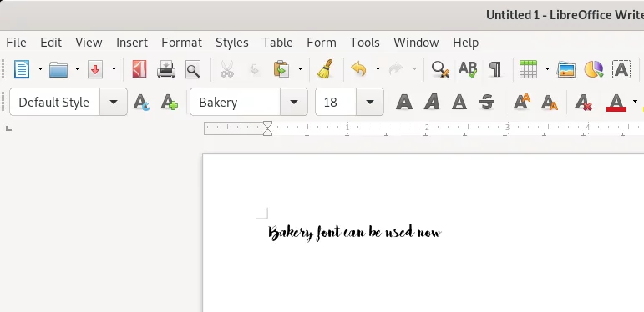Open the View menu
This screenshot has height=312, width=644.
[89, 43]
